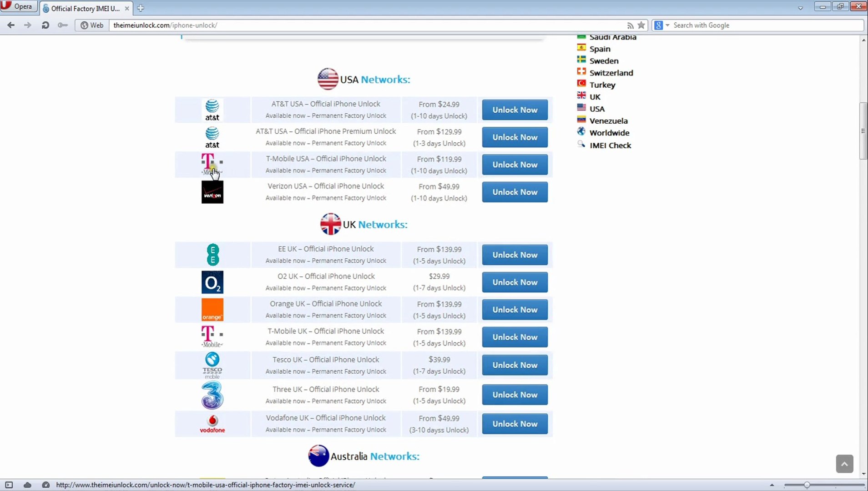The height and width of the screenshot is (491, 868).
Task: Open the Sweden country link
Action: [x=604, y=61]
